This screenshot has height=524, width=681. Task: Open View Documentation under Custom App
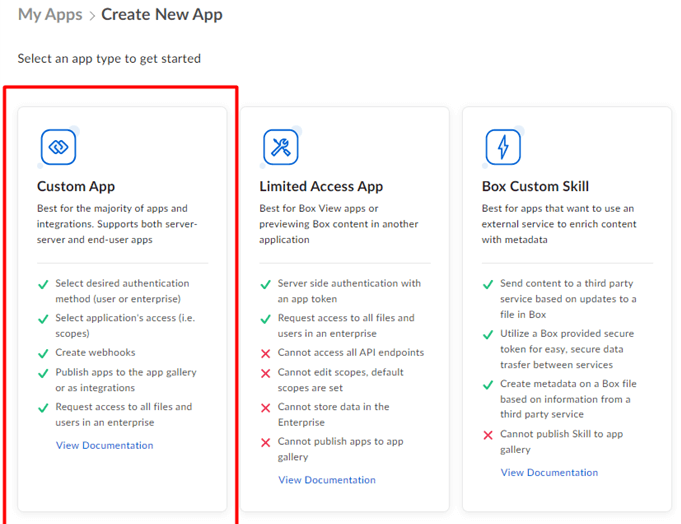(105, 445)
